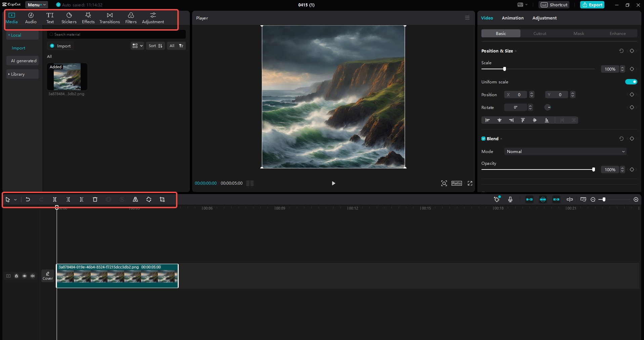
Task: Click the voiceover microphone icon
Action: [x=510, y=199]
